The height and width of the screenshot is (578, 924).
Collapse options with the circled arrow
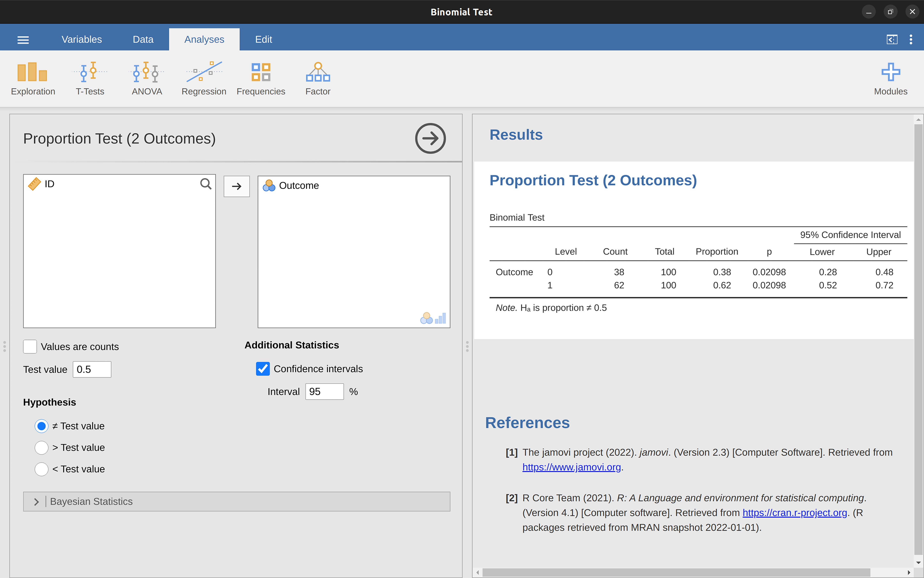[430, 138]
